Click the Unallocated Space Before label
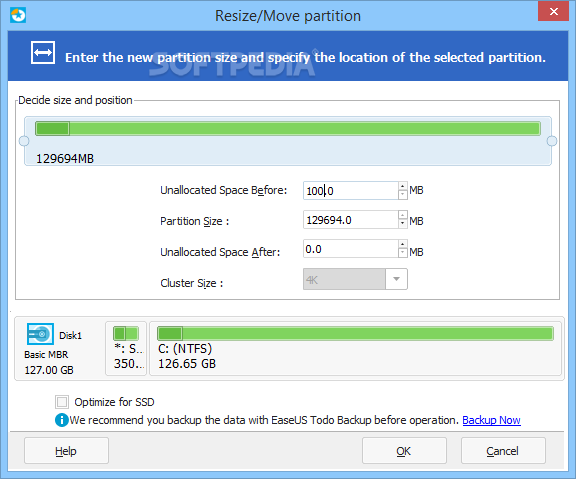Viewport: 576px width, 479px height. [223, 190]
